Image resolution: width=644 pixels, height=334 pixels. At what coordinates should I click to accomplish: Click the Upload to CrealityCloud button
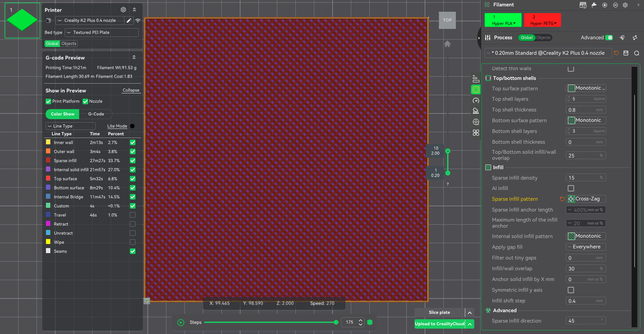pos(439,324)
